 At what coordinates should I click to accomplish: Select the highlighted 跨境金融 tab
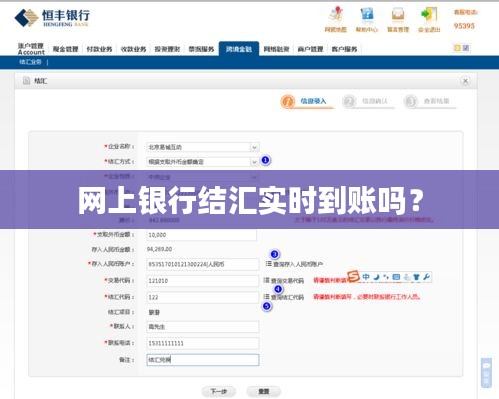[239, 49]
